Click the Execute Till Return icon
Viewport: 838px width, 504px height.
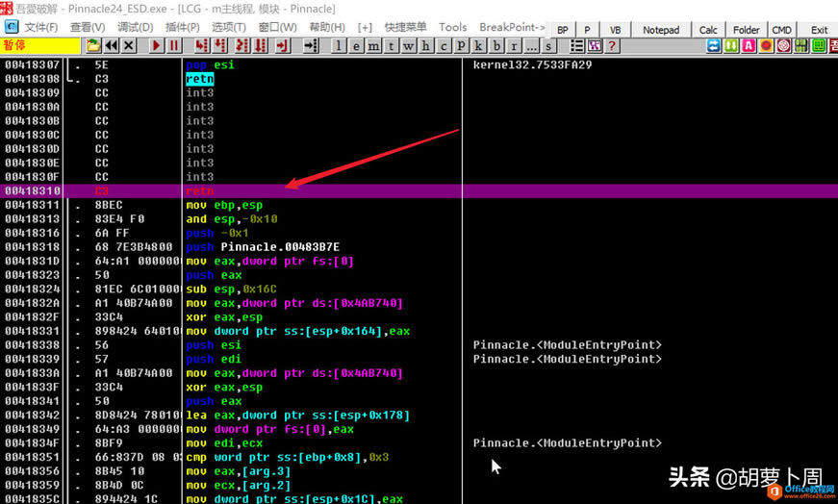pos(282,46)
